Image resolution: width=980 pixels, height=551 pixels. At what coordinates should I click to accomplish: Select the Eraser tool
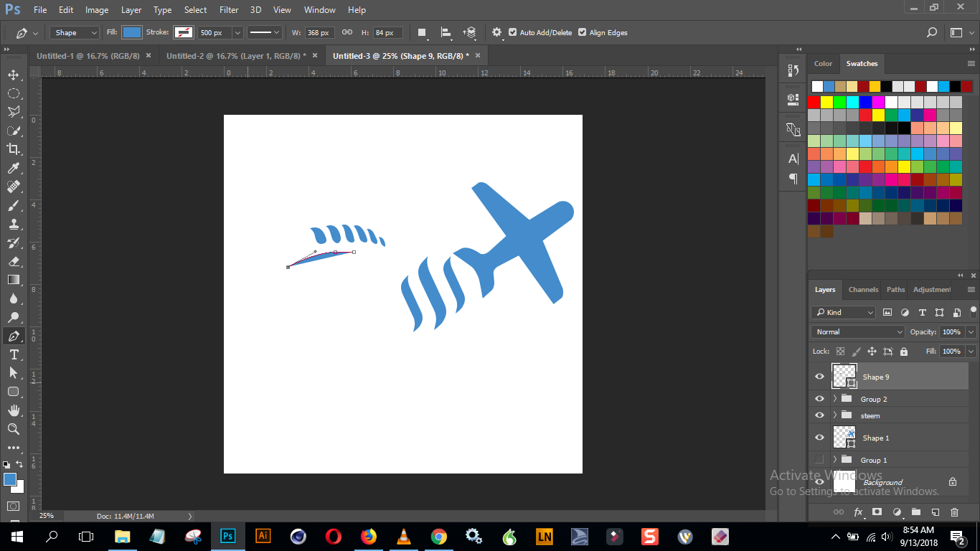point(13,261)
